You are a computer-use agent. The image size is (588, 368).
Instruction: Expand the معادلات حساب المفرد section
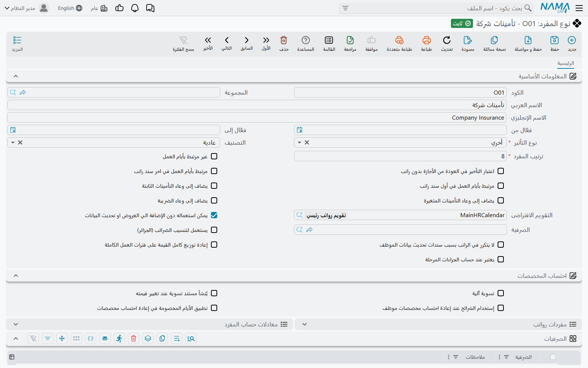tap(16, 324)
